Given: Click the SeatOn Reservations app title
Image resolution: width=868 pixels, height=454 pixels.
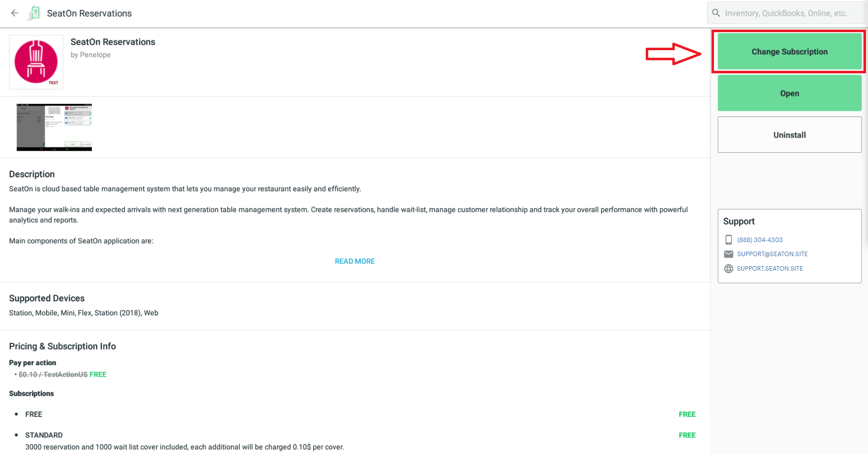Looking at the screenshot, I should coord(113,42).
